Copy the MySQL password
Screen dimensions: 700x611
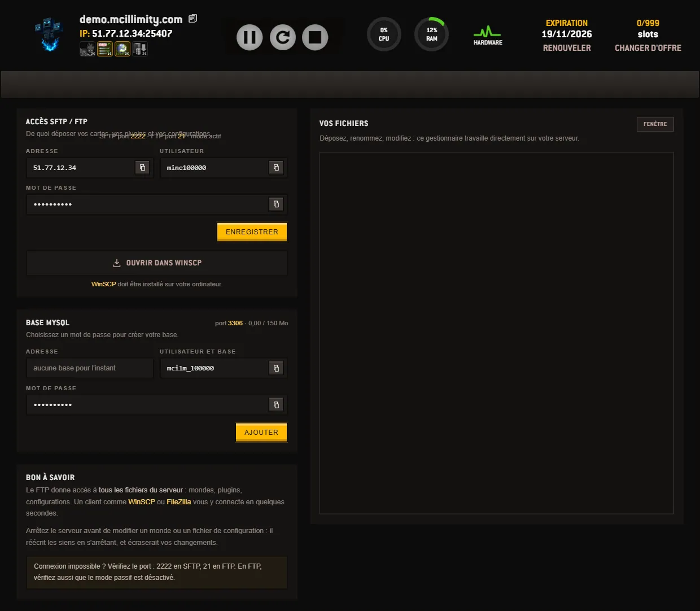tap(276, 405)
